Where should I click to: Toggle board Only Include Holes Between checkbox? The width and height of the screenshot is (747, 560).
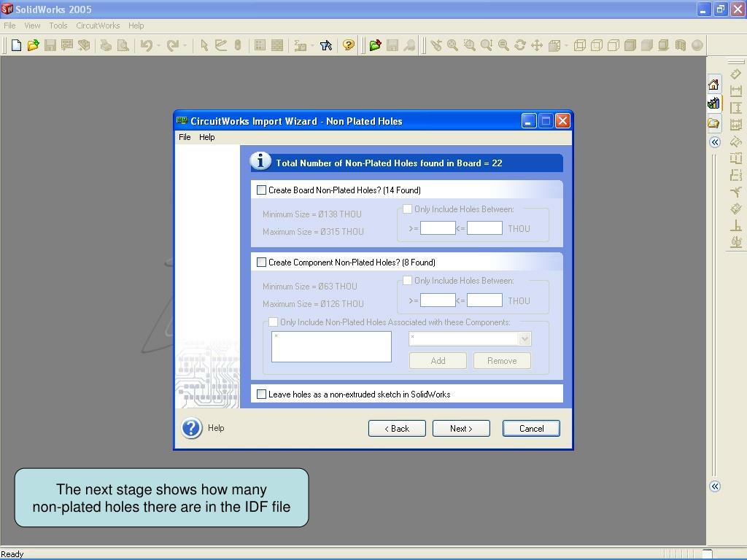(x=407, y=209)
